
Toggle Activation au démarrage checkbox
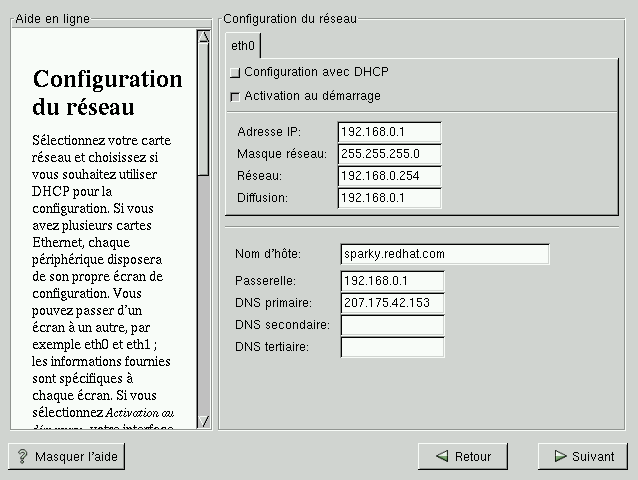click(x=235, y=97)
